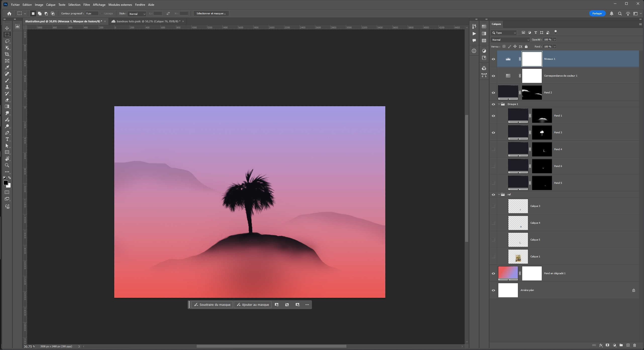Viewport: 644px width, 350px height.
Task: Show the Calque 1 layer
Action: pyautogui.click(x=493, y=257)
